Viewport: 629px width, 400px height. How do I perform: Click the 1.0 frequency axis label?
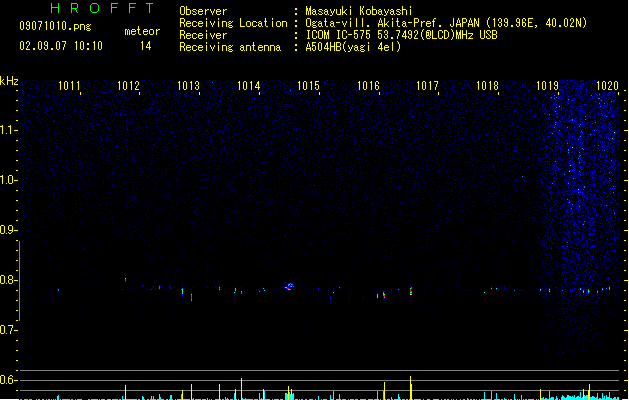click(x=8, y=180)
